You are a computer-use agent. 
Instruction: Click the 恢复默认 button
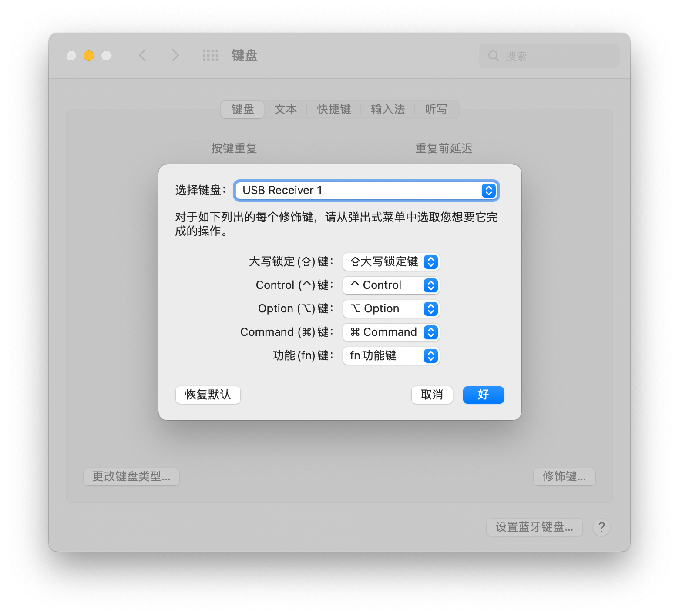(208, 395)
